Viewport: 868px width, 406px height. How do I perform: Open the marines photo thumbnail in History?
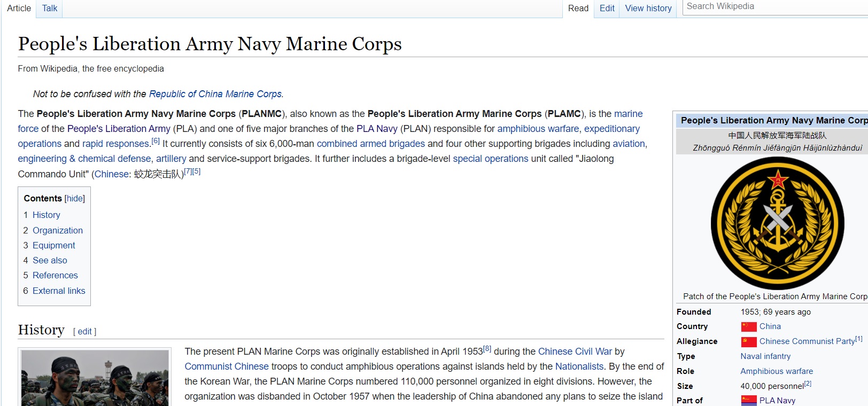click(95, 378)
